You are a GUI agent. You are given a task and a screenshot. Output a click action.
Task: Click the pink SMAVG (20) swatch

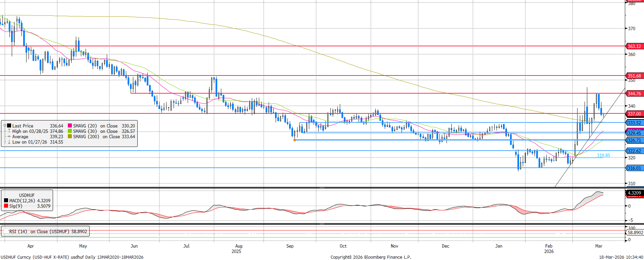coord(70,126)
